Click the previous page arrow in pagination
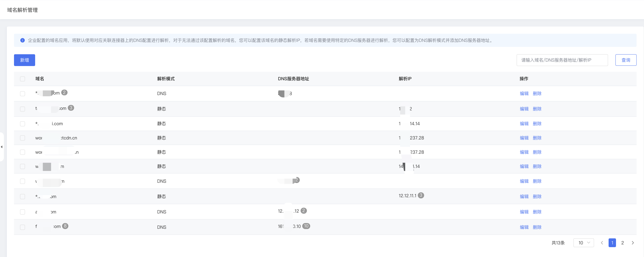This screenshot has height=257, width=644. pos(602,243)
